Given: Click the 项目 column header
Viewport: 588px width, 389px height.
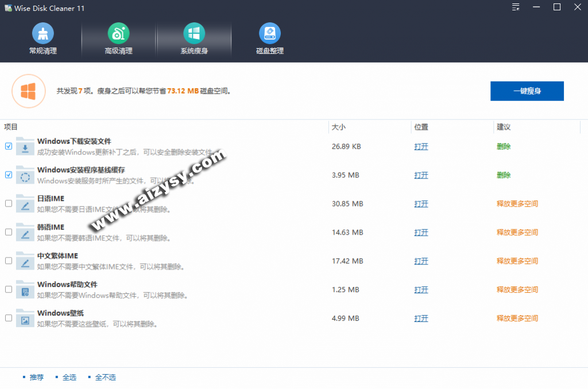Looking at the screenshot, I should pos(11,127).
